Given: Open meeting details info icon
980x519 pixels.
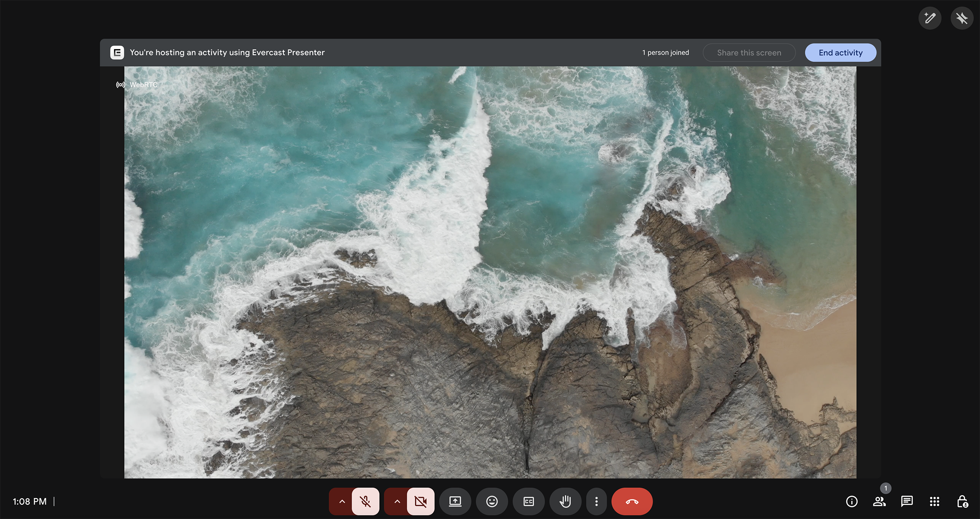Looking at the screenshot, I should click(852, 501).
